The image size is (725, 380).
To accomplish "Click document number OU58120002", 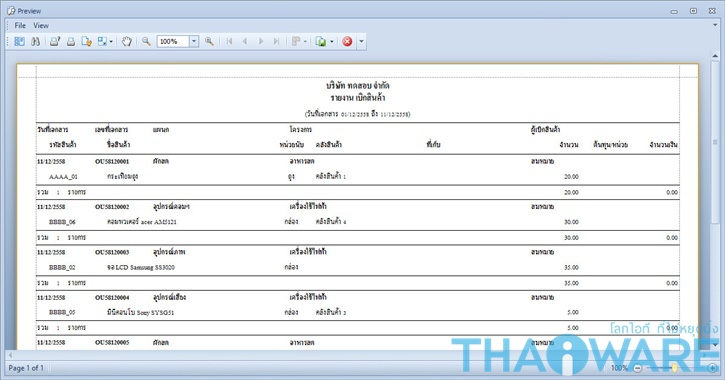I will (112, 207).
